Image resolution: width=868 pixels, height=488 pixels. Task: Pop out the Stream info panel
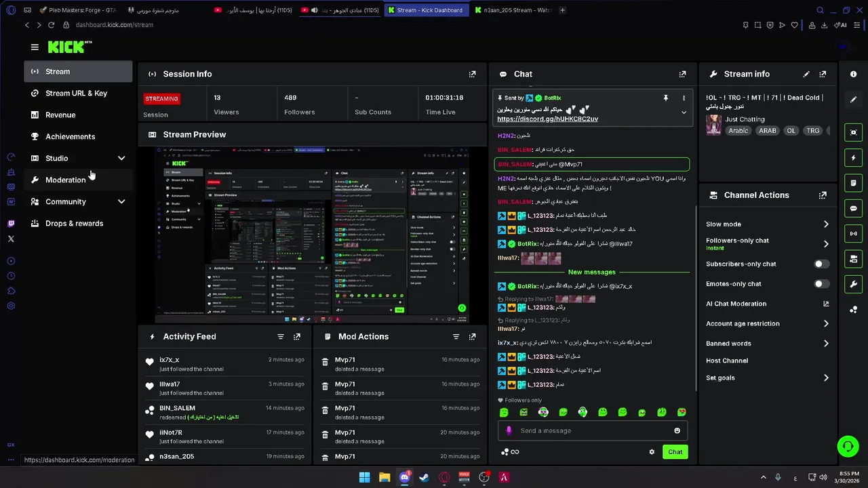tap(823, 74)
